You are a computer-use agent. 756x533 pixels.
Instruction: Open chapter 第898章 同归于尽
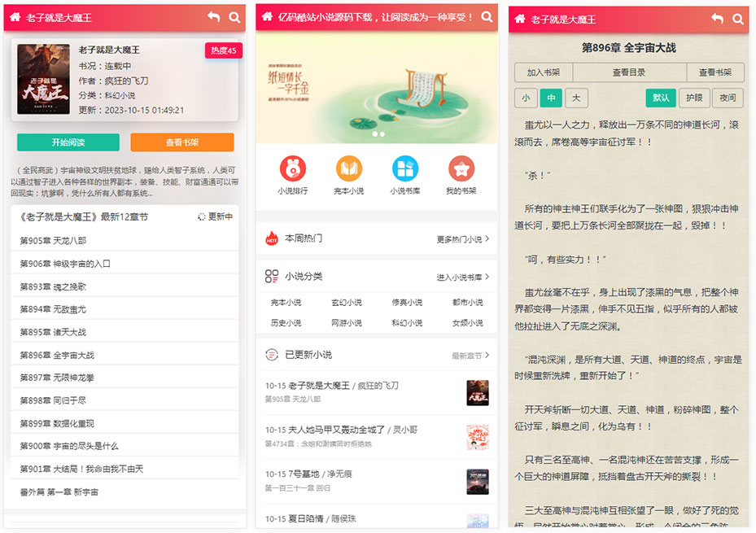[x=125, y=400]
